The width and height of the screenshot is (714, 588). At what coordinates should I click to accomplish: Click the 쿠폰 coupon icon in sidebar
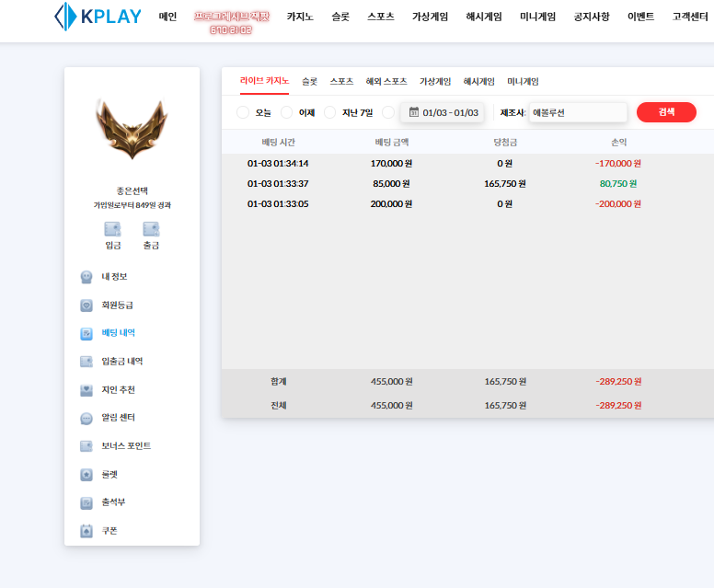[x=86, y=531]
